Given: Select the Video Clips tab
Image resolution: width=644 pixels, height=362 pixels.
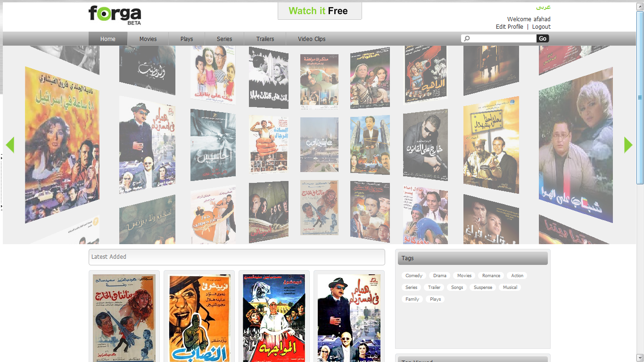Looking at the screenshot, I should [312, 39].
